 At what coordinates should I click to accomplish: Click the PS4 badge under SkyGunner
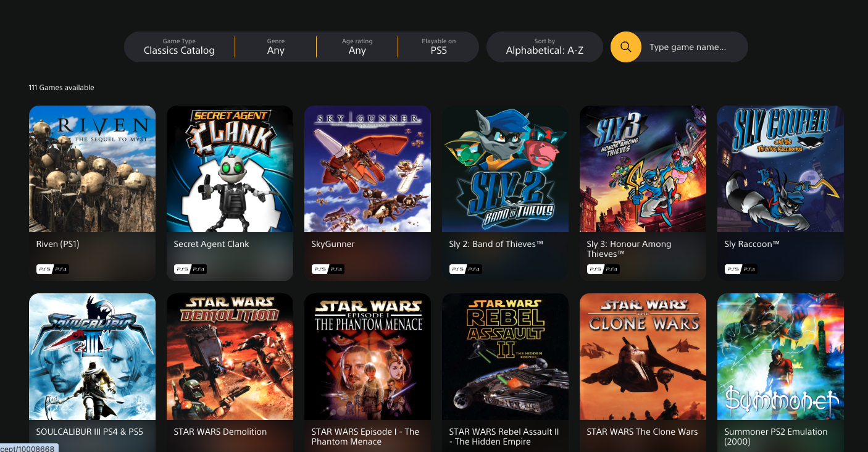tap(336, 269)
